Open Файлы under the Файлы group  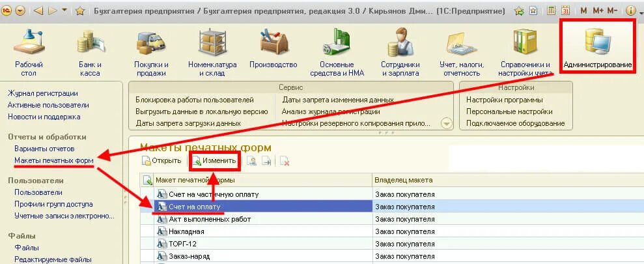click(x=26, y=248)
